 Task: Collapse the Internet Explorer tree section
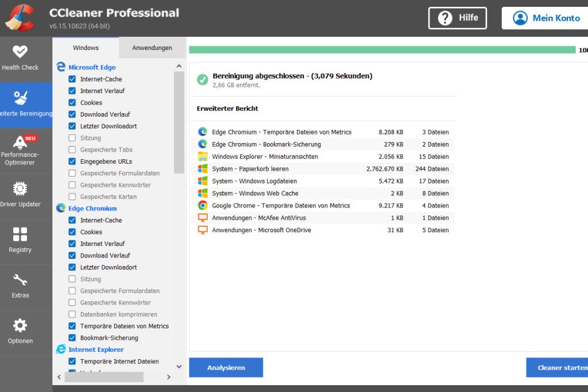(96, 349)
